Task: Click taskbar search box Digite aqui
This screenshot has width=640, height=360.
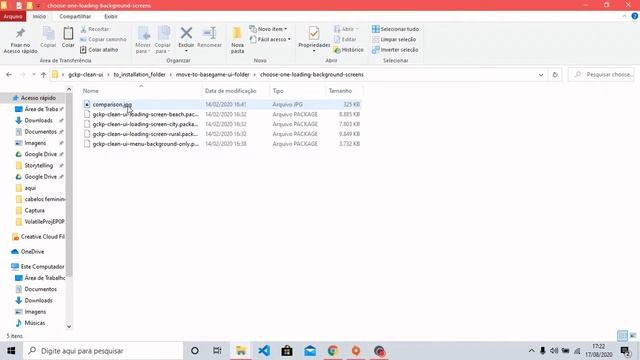Action: 103,351
